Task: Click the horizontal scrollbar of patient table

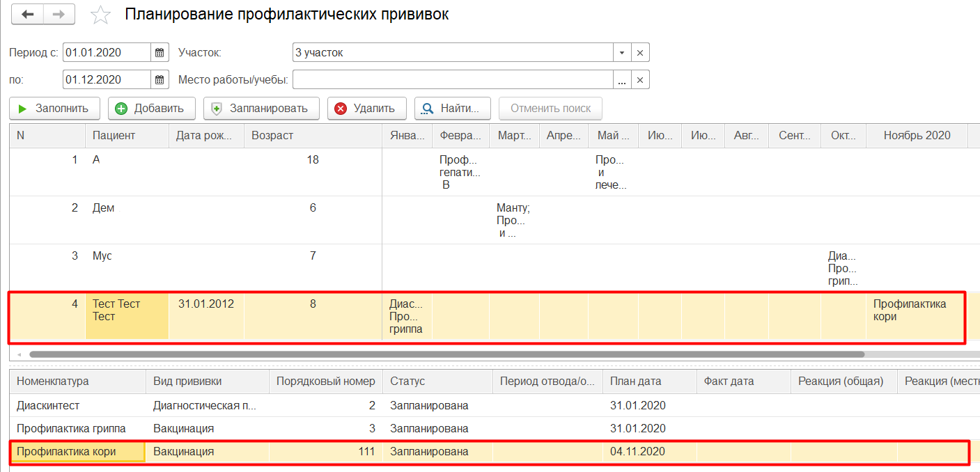Action: [x=446, y=354]
